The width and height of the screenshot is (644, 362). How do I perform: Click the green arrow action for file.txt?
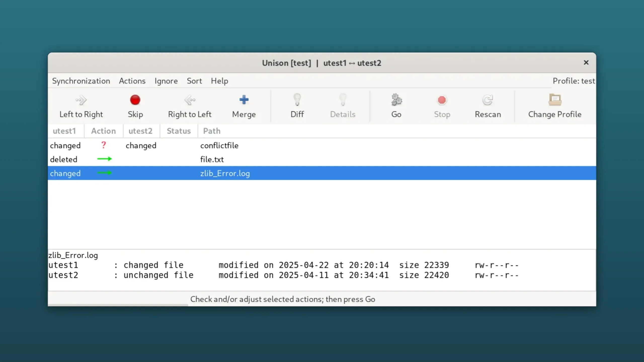104,159
